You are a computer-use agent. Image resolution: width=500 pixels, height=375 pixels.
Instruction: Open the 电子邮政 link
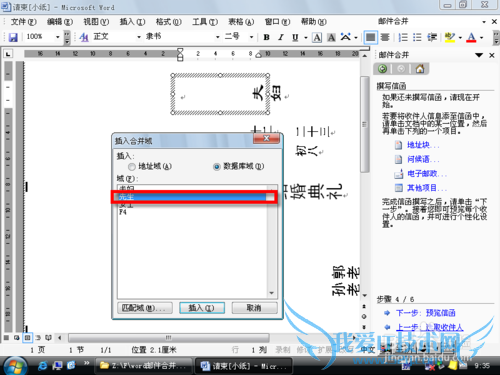427,174
